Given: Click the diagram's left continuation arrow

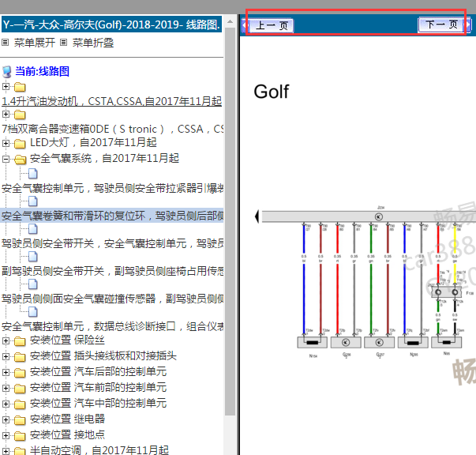Looking at the screenshot, I should pos(257,216).
